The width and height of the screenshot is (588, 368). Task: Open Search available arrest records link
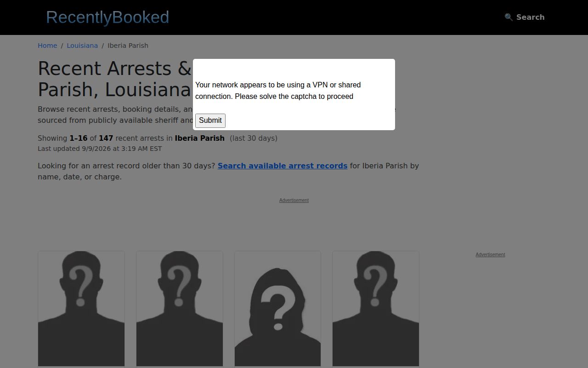(x=283, y=166)
